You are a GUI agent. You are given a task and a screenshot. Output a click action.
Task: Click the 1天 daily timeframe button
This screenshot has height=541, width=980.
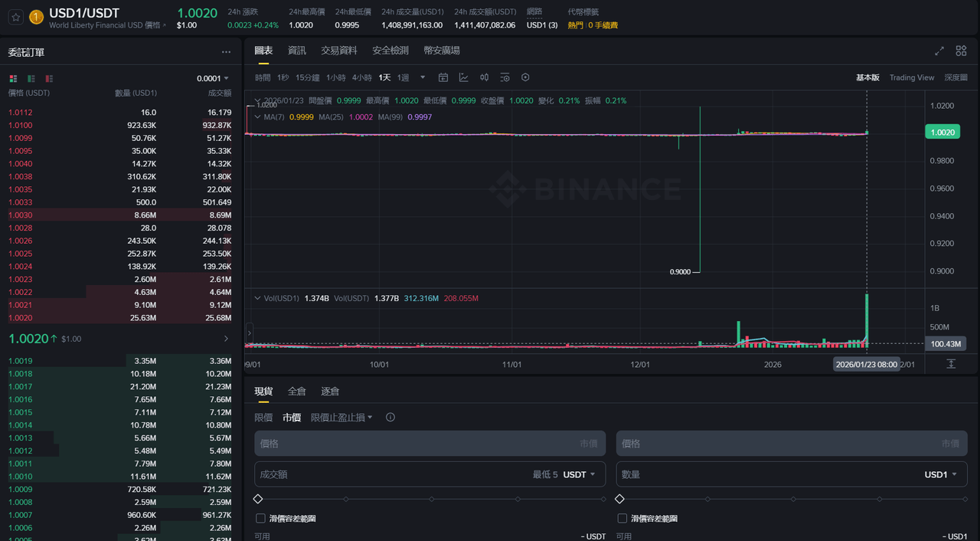386,77
